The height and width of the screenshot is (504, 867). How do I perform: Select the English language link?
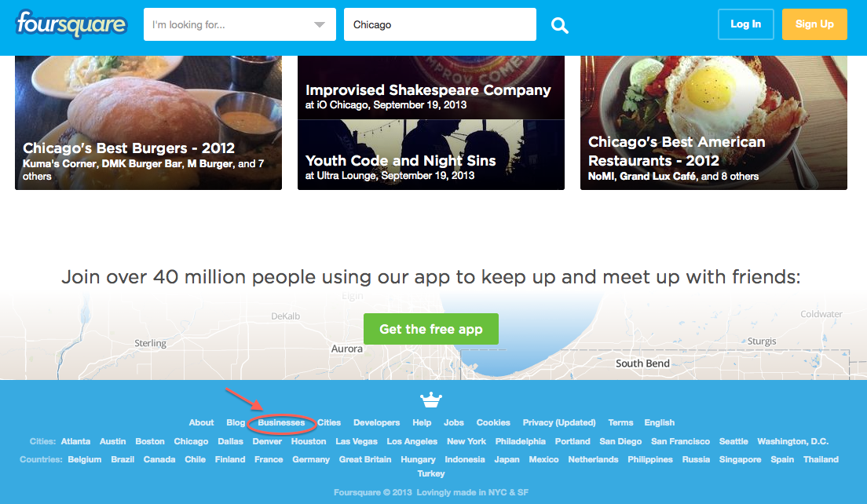659,423
